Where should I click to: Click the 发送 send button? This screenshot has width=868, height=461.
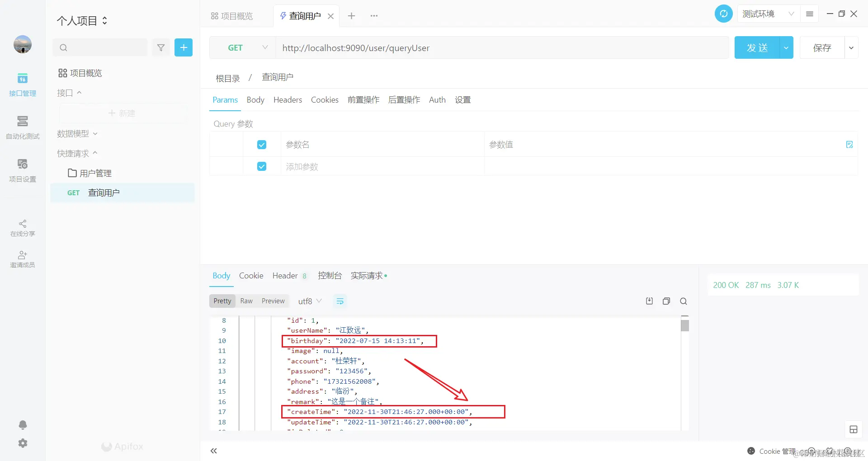(x=757, y=47)
